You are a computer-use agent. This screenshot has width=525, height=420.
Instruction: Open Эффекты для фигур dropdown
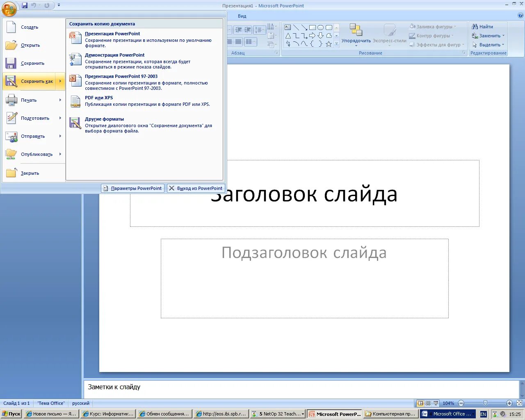click(x=437, y=45)
